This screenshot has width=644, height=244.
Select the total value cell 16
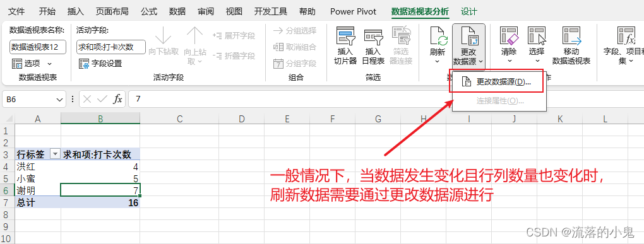click(x=100, y=202)
